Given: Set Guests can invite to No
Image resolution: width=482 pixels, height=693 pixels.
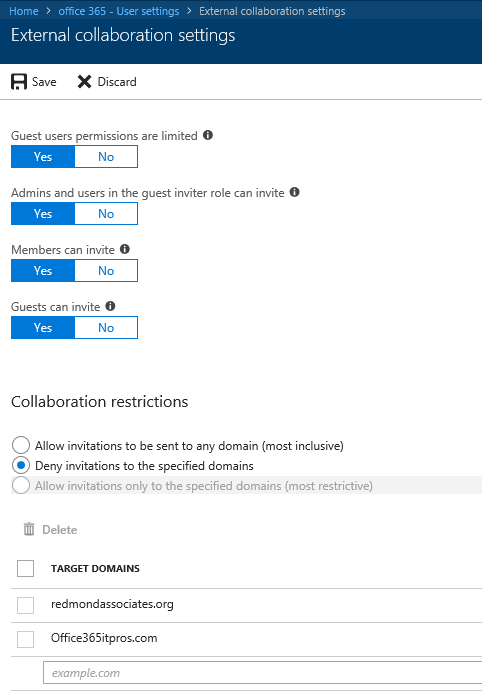Looking at the screenshot, I should [106, 327].
